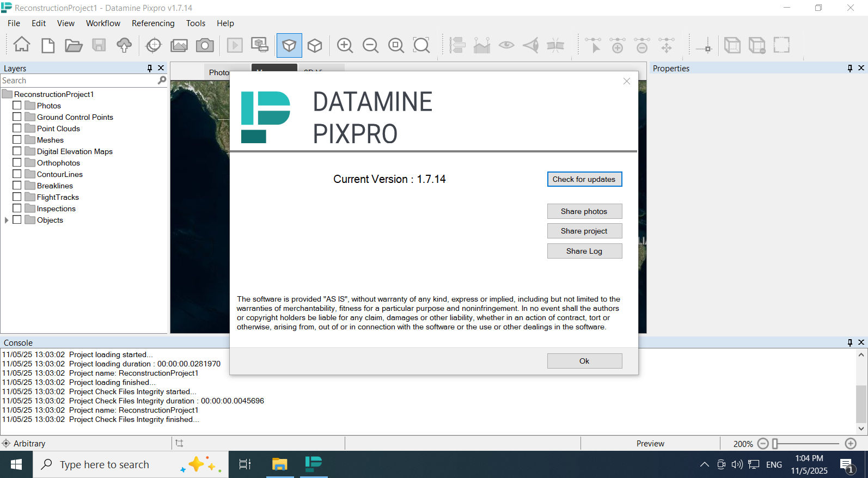Viewport: 868px width, 478px height.
Task: Click the zoom in magnifier icon
Action: click(345, 45)
